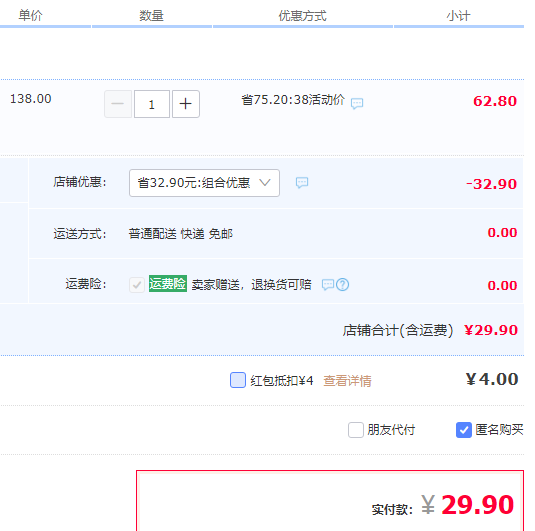Click the 优惠方式 column header
Viewport: 535px width, 531px height.
pos(302,16)
